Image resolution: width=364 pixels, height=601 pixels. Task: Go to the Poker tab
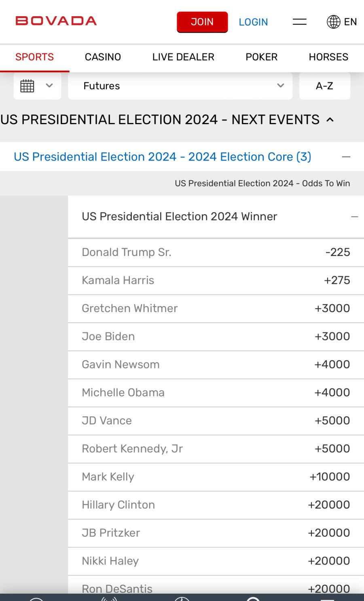[x=262, y=57]
